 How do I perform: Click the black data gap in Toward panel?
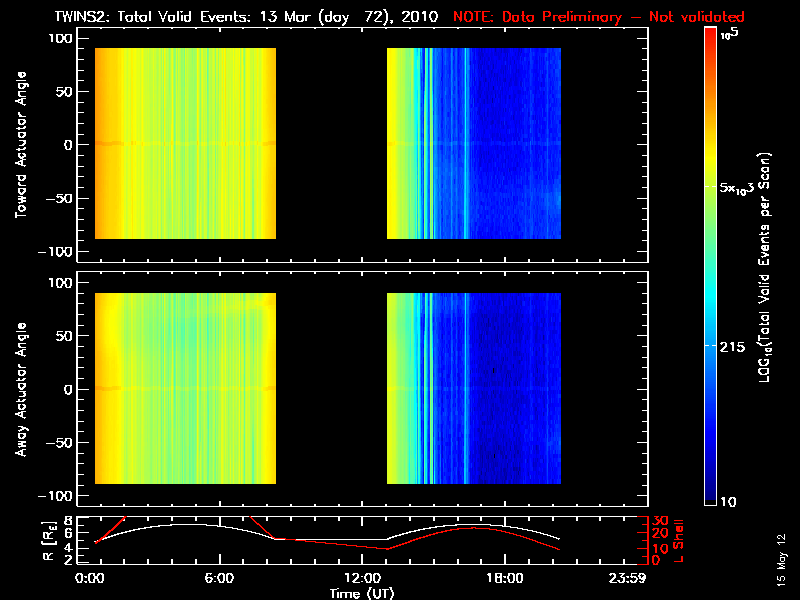click(330, 145)
